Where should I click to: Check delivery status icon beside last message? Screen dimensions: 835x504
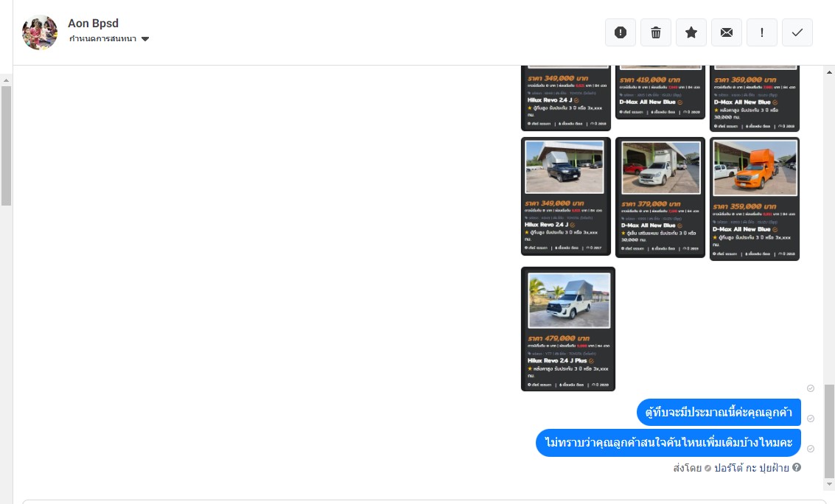(811, 449)
